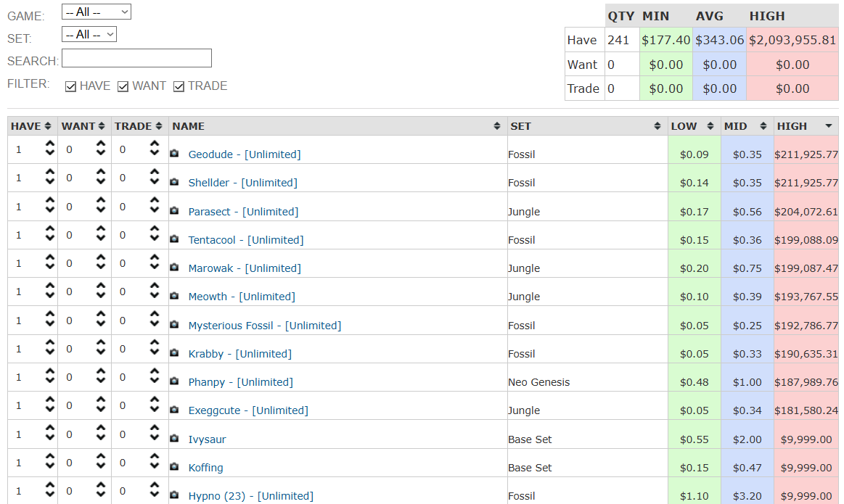Open Parasect - [Unlimited] card link
The height and width of the screenshot is (504, 844).
[x=243, y=212]
